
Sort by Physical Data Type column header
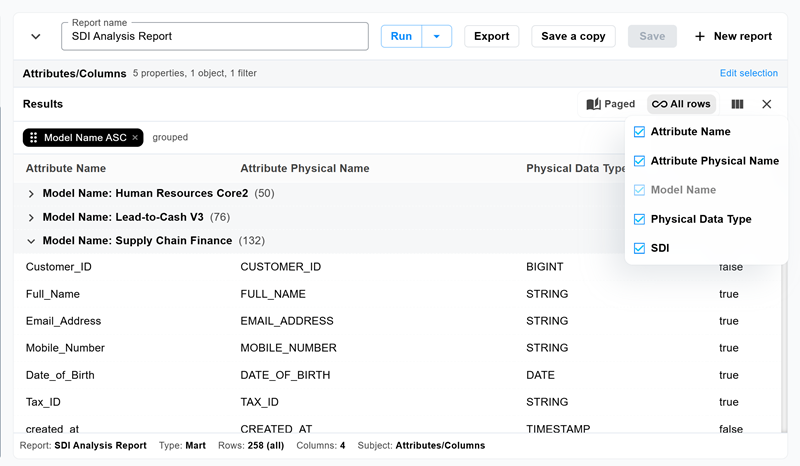576,168
